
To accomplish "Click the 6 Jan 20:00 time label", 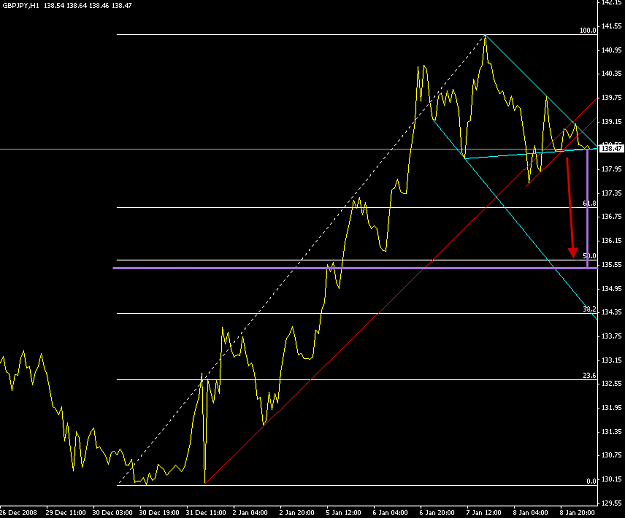I will tap(437, 512).
